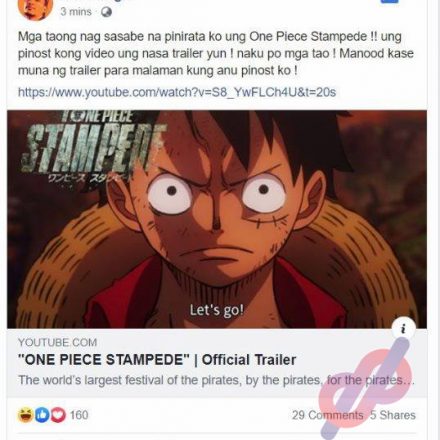Click the '3 mins' post timestamp
The image size is (440, 440).
tap(76, 12)
